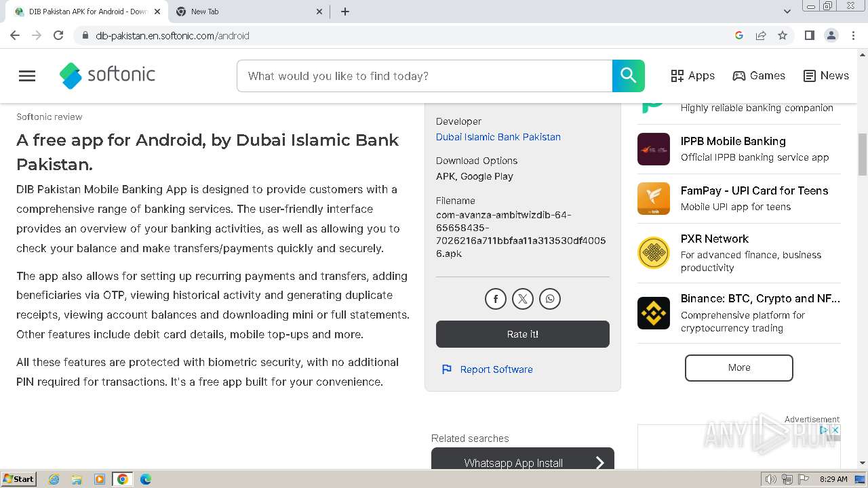The height and width of the screenshot is (488, 868).
Task: Click the More button
Action: 739,367
